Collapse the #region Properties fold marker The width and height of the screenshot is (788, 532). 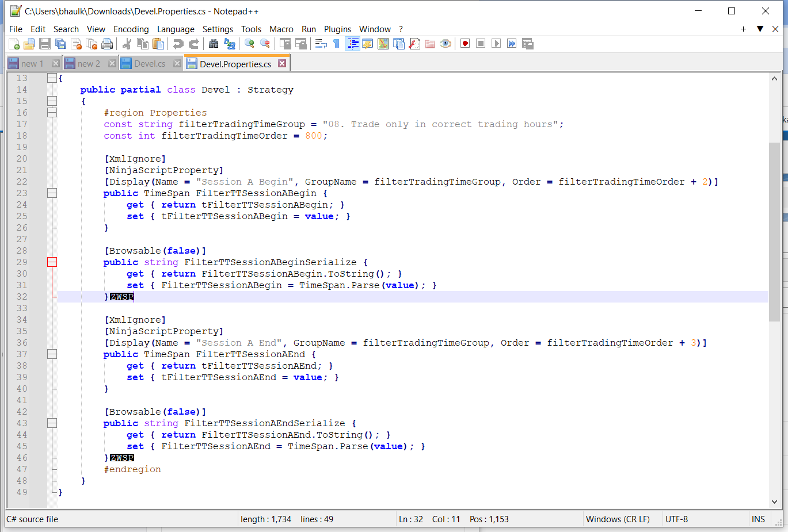(x=52, y=113)
